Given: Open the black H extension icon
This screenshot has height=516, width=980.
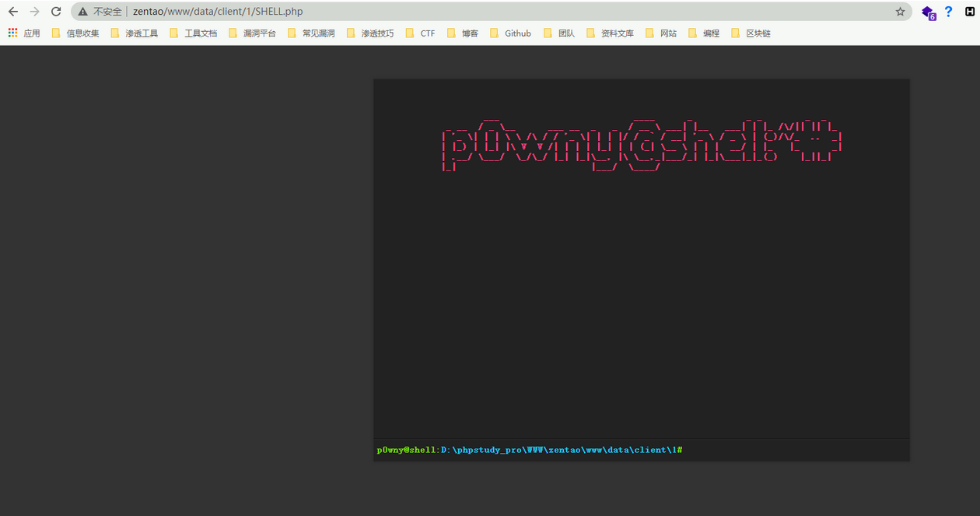Looking at the screenshot, I should pos(968,11).
